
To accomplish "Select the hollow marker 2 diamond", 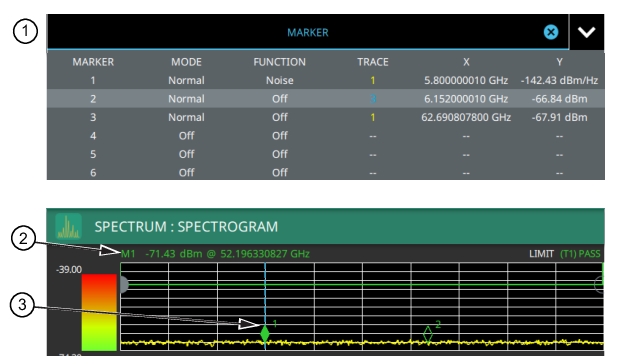I will coord(428,334).
